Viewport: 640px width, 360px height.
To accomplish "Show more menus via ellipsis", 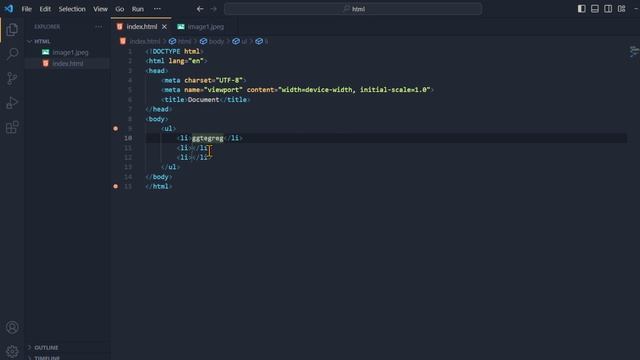I will pos(157,9).
